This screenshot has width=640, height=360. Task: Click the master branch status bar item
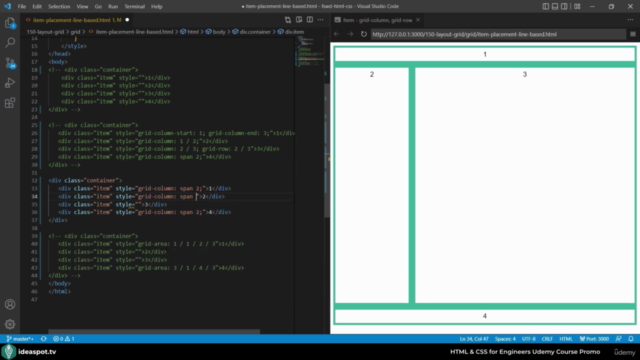coord(20,339)
